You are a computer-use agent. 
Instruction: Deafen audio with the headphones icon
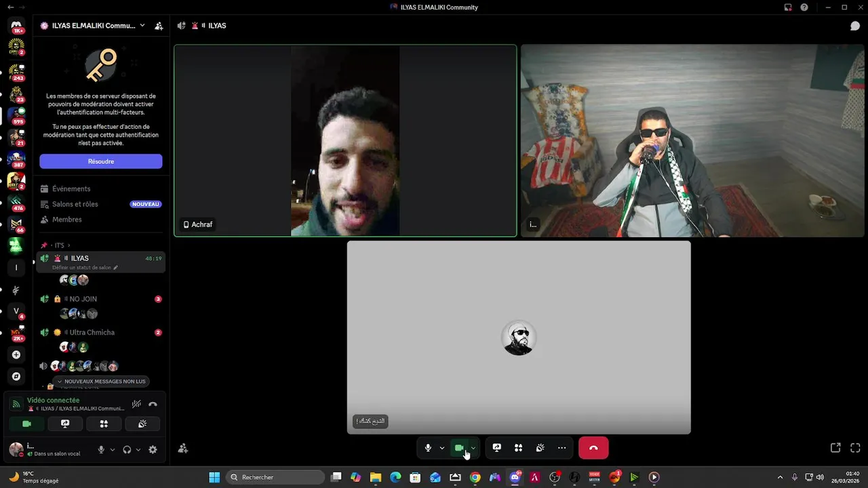[127, 449]
